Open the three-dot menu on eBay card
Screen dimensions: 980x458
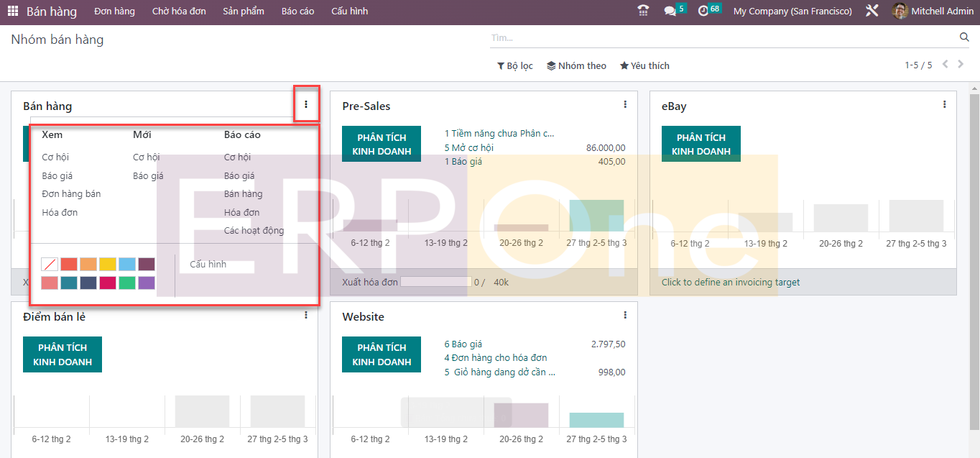point(944,105)
